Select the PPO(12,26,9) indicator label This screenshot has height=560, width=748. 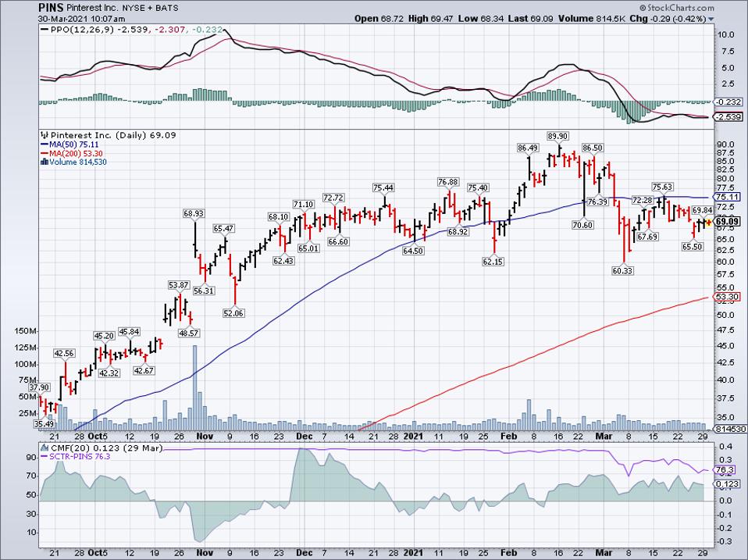point(84,30)
